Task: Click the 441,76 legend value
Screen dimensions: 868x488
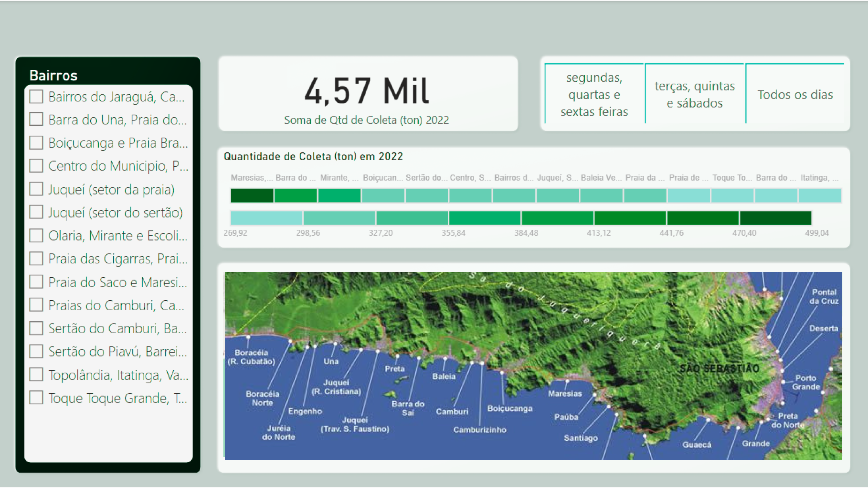Action: coord(672,233)
